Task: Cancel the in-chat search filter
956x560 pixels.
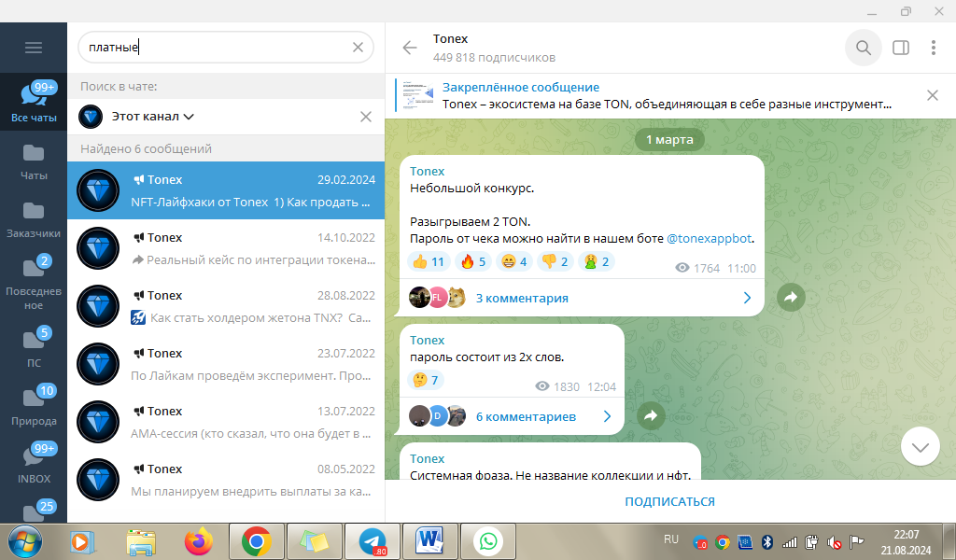Action: [366, 117]
